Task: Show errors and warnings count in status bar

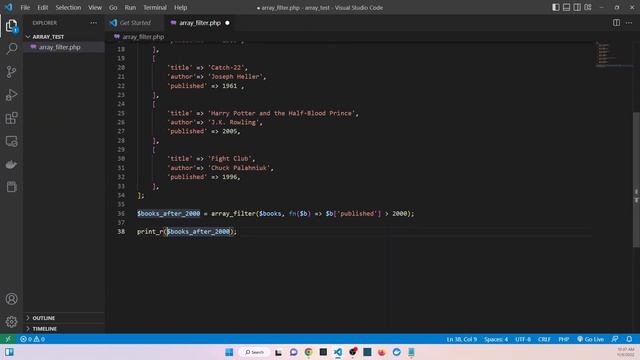Action: [x=32, y=339]
